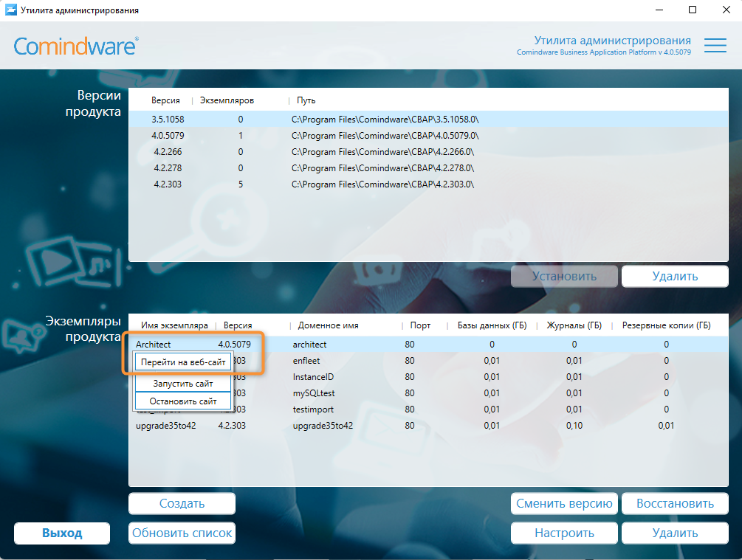Click domain name 'enfleet'
Viewport: 742px width, 560px height.
point(306,360)
